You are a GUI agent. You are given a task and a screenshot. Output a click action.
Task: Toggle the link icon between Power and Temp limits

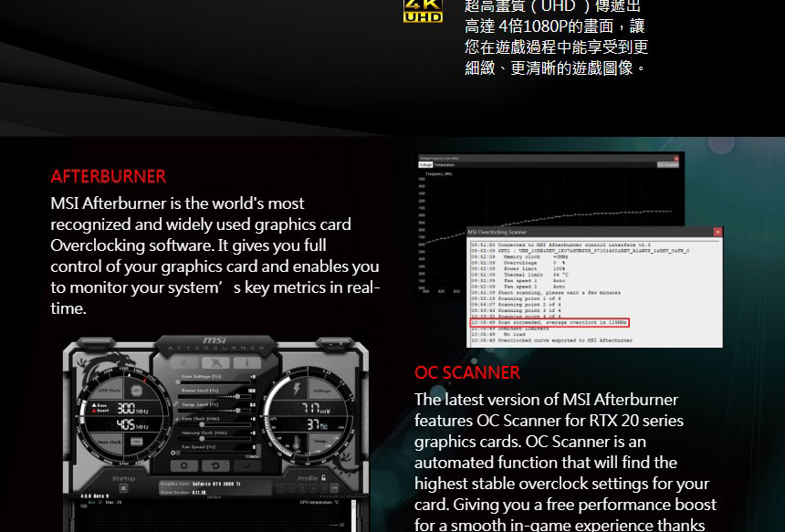tap(176, 404)
